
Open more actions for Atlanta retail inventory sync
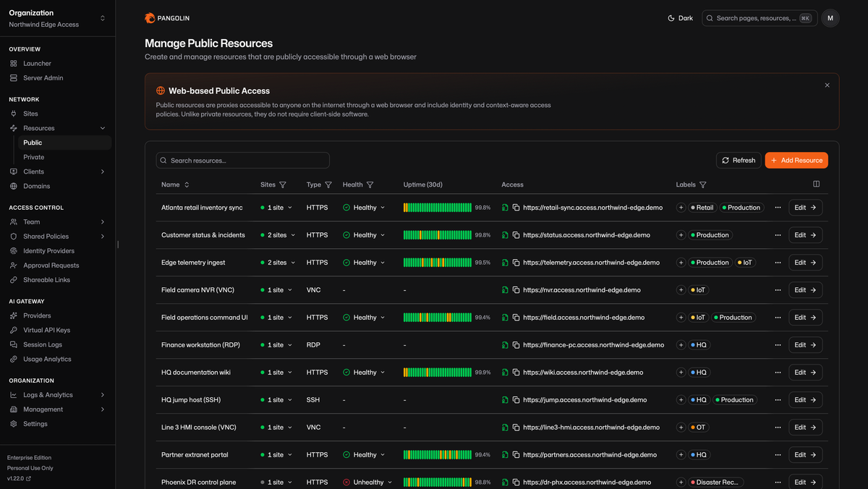[x=778, y=208]
